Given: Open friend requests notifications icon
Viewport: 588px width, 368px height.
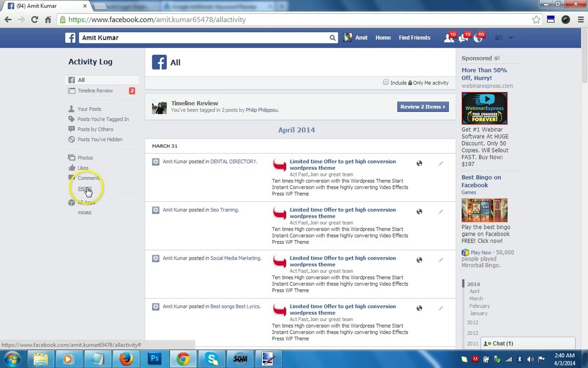Looking at the screenshot, I should tap(449, 37).
